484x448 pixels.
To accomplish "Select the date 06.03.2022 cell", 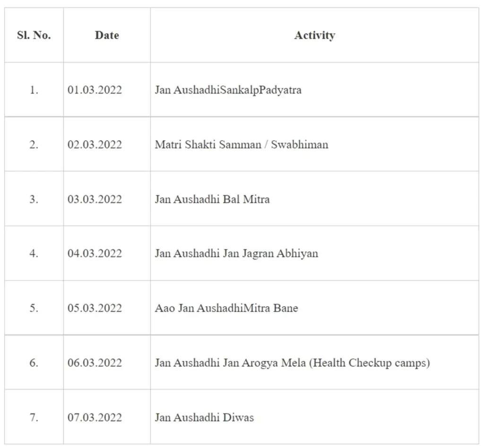I will pyautogui.click(x=95, y=363).
